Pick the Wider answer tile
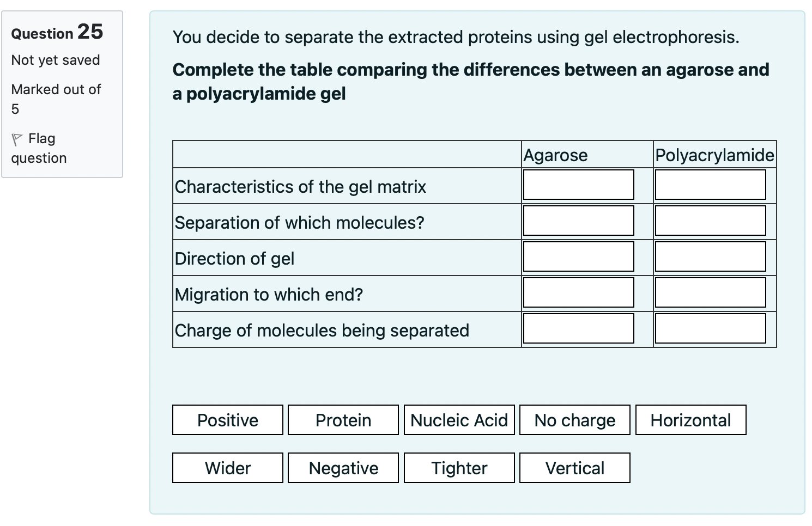This screenshot has width=812, height=526. point(228,468)
